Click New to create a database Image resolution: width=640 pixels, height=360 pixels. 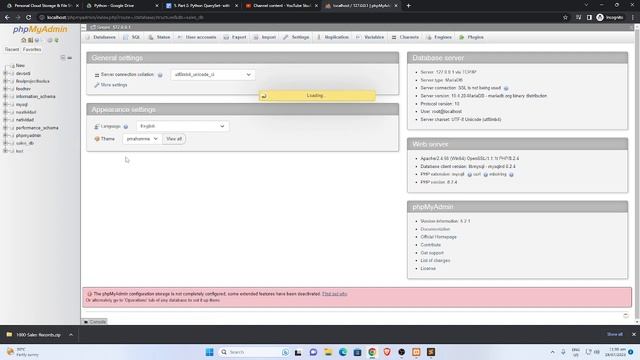pyautogui.click(x=20, y=65)
